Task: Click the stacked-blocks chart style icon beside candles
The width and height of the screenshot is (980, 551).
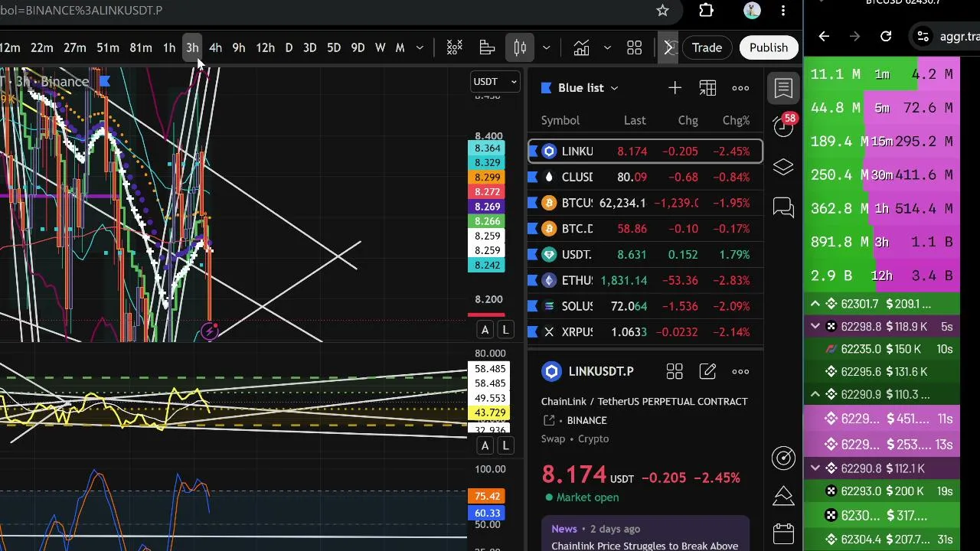Action: [487, 47]
